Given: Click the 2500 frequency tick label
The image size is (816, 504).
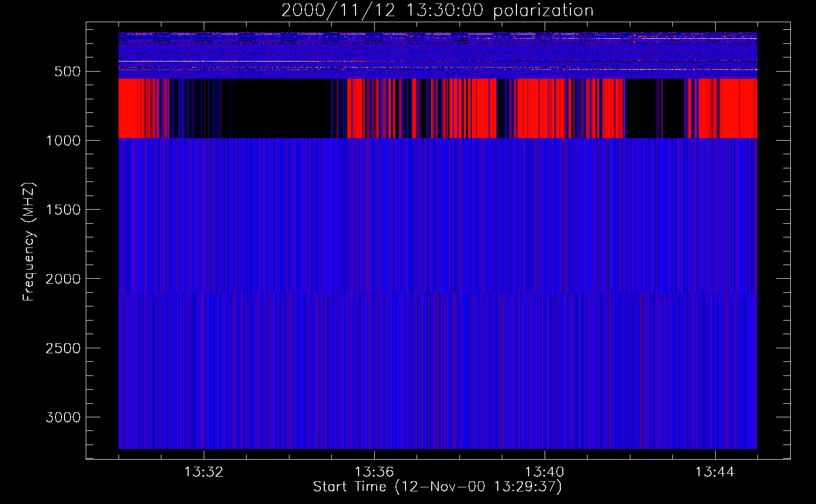Looking at the screenshot, I should click(63, 348).
